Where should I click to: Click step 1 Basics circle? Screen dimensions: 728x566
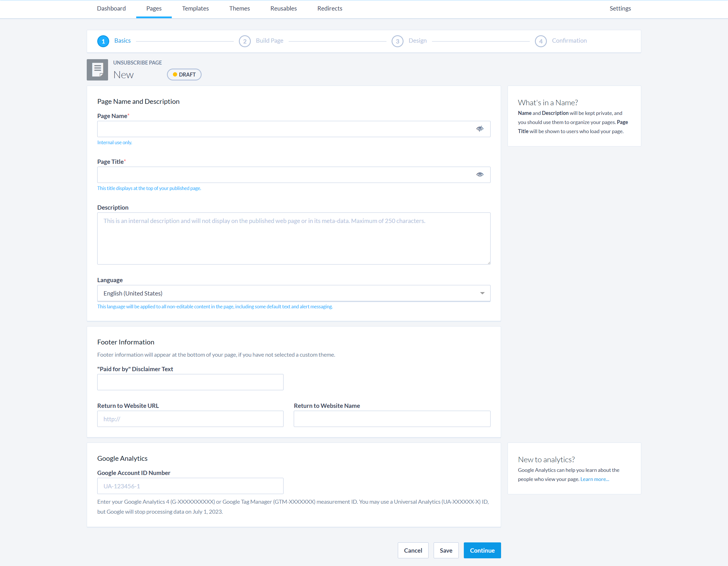[103, 41]
